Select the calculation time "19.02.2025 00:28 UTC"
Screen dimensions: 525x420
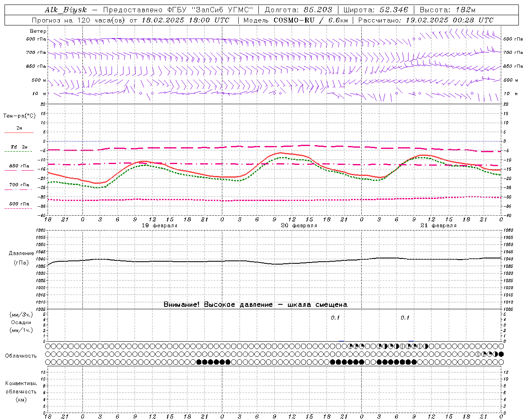[450, 20]
